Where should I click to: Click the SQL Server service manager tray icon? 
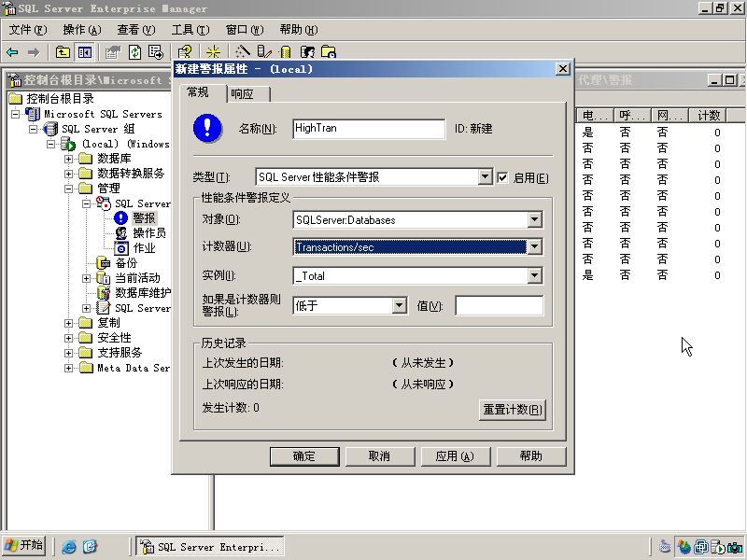click(x=718, y=547)
